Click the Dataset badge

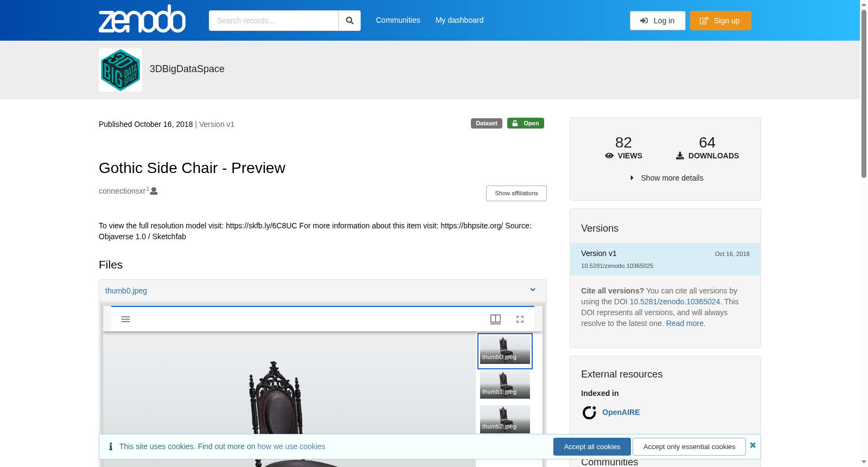coord(487,123)
